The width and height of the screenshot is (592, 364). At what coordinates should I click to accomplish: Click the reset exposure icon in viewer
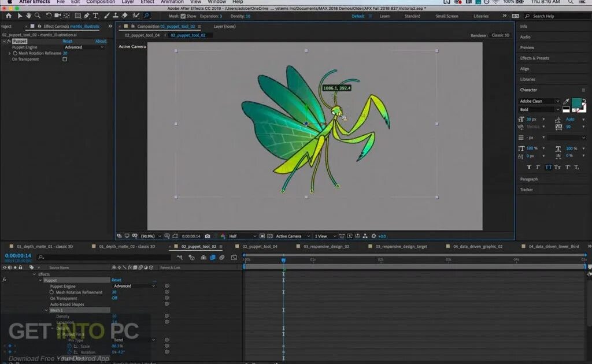click(374, 236)
